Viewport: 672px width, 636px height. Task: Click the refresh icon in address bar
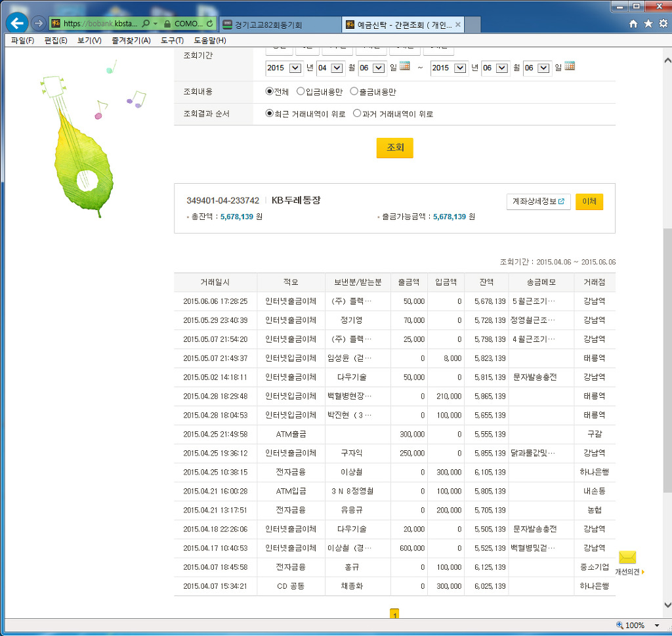(209, 24)
